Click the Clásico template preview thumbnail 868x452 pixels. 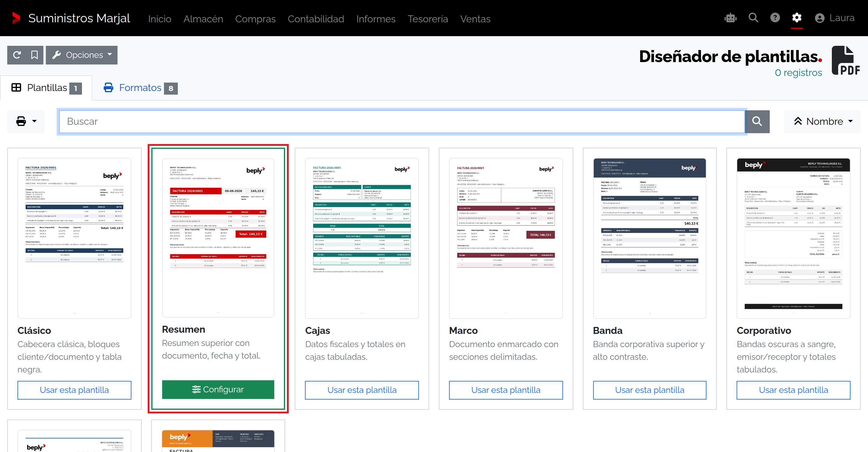pyautogui.click(x=74, y=238)
